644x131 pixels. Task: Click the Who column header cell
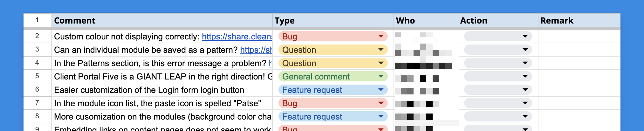[426, 20]
